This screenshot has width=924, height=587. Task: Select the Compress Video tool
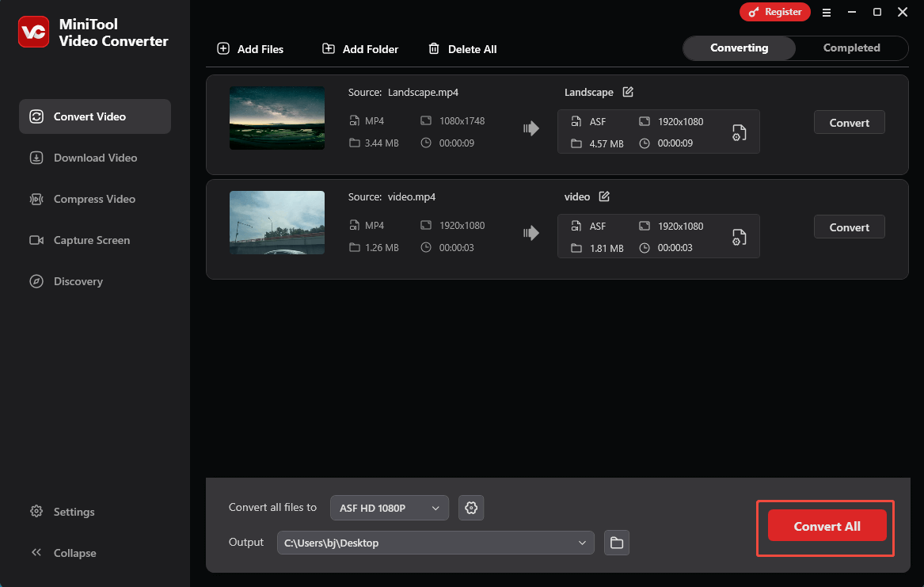coord(94,199)
